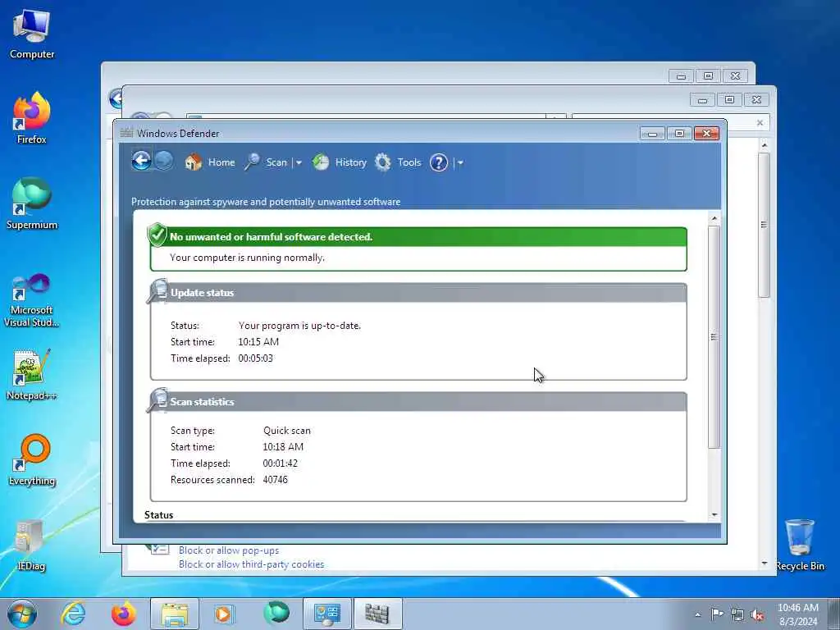The image size is (840, 630).
Task: Switch to Windows Defender taskbar button
Action: click(377, 614)
